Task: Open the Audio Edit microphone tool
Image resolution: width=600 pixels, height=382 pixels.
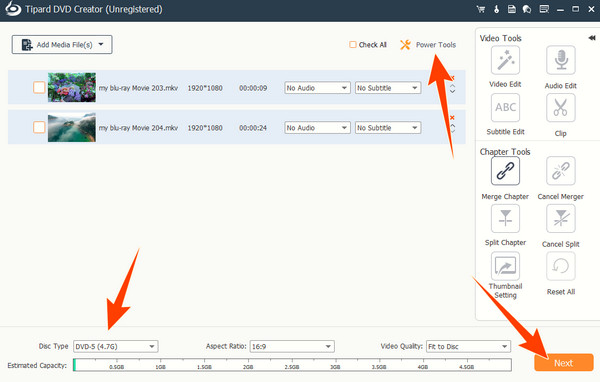Action: pyautogui.click(x=561, y=60)
